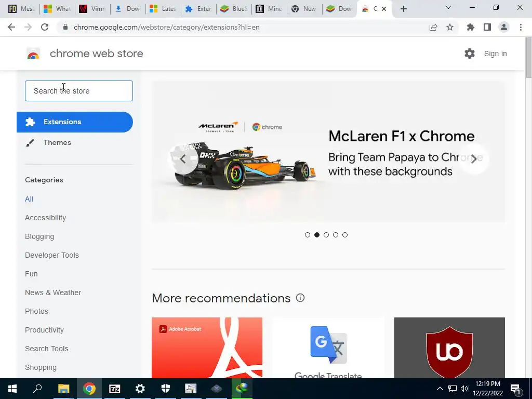This screenshot has width=532, height=399.
Task: Toggle the browser side panel icon
Action: [x=487, y=27]
